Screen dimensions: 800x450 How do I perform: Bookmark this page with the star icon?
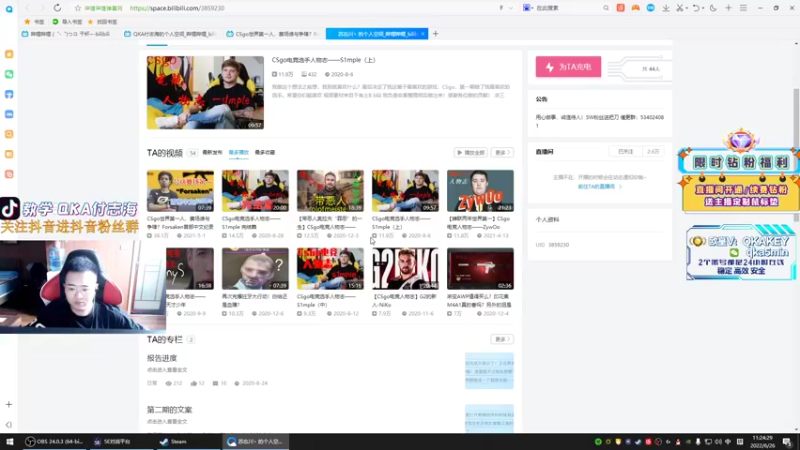point(78,8)
